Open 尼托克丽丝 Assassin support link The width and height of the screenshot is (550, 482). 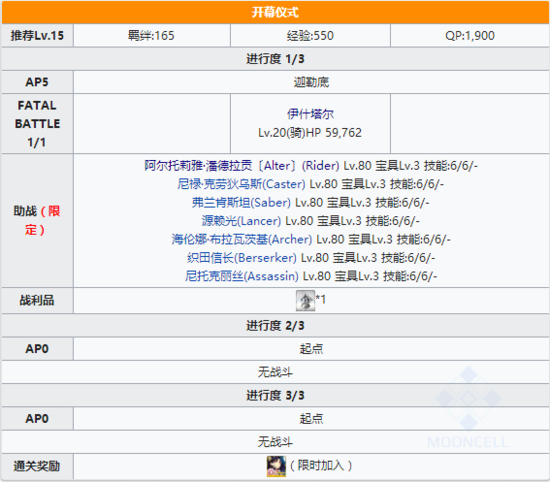tap(242, 276)
